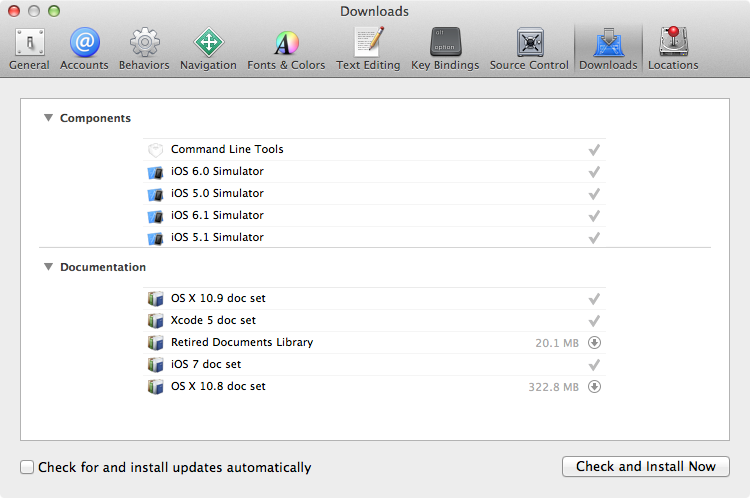Image resolution: width=750 pixels, height=498 pixels.
Task: Click the installed checkmark for iOS 5.1 Simulator
Action: 594,238
